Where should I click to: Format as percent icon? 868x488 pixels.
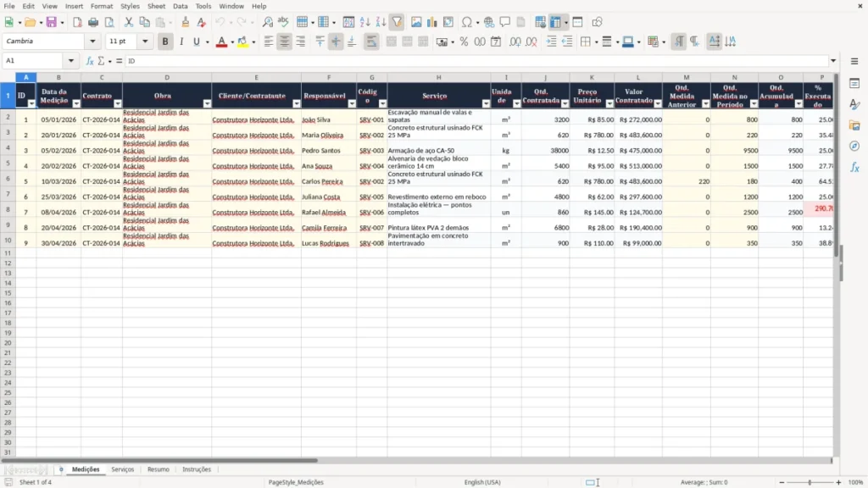[x=464, y=42]
